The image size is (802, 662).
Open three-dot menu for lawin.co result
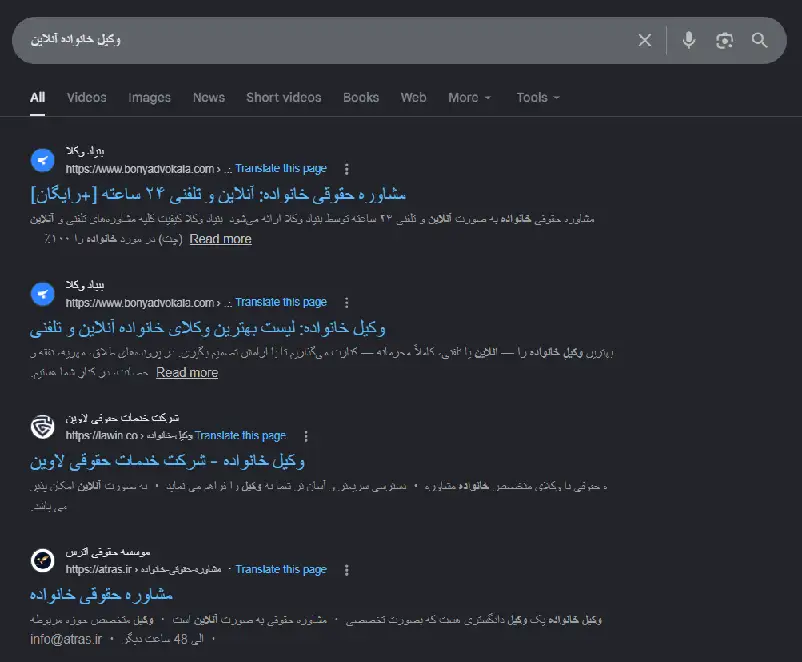pos(306,436)
